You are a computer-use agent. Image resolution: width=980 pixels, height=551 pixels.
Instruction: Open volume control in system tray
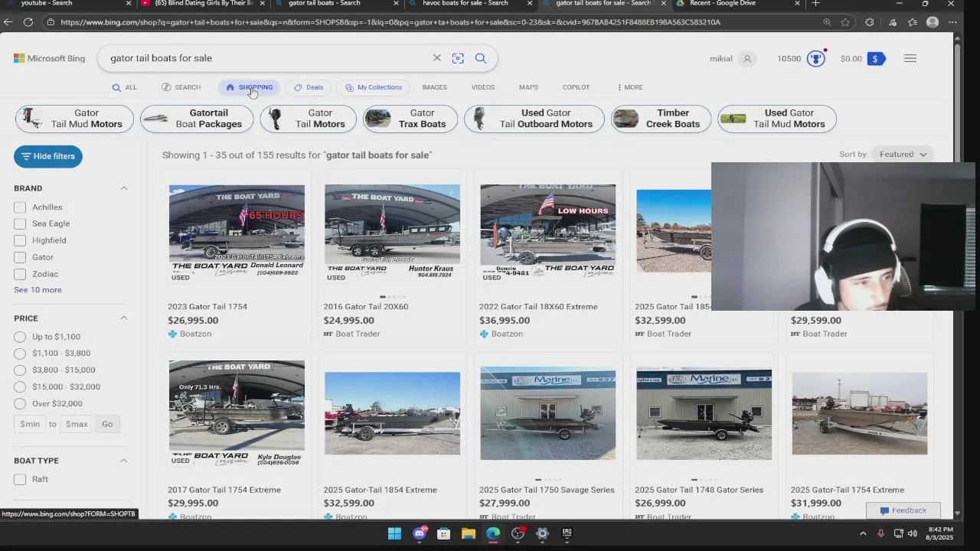(913, 533)
